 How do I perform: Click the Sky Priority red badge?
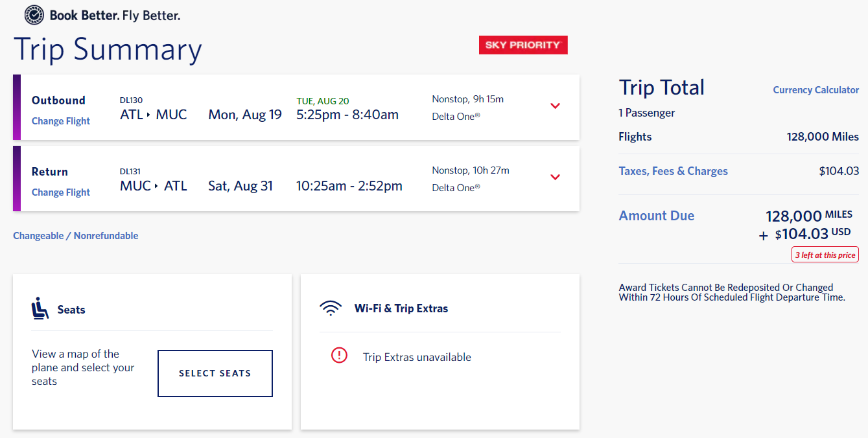pos(522,45)
